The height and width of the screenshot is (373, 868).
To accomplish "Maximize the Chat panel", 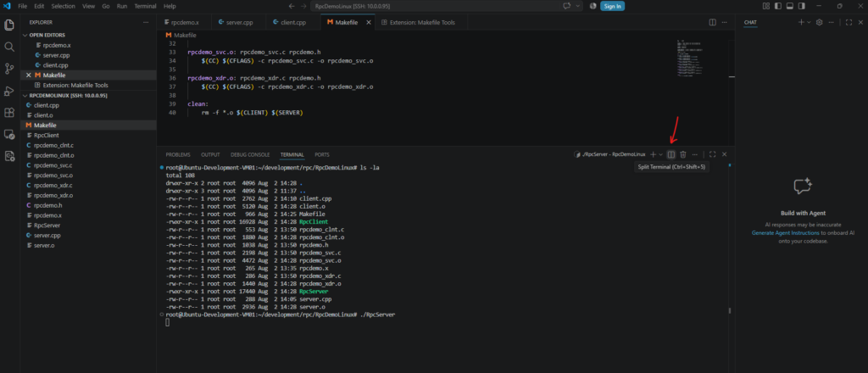I will pos(849,22).
